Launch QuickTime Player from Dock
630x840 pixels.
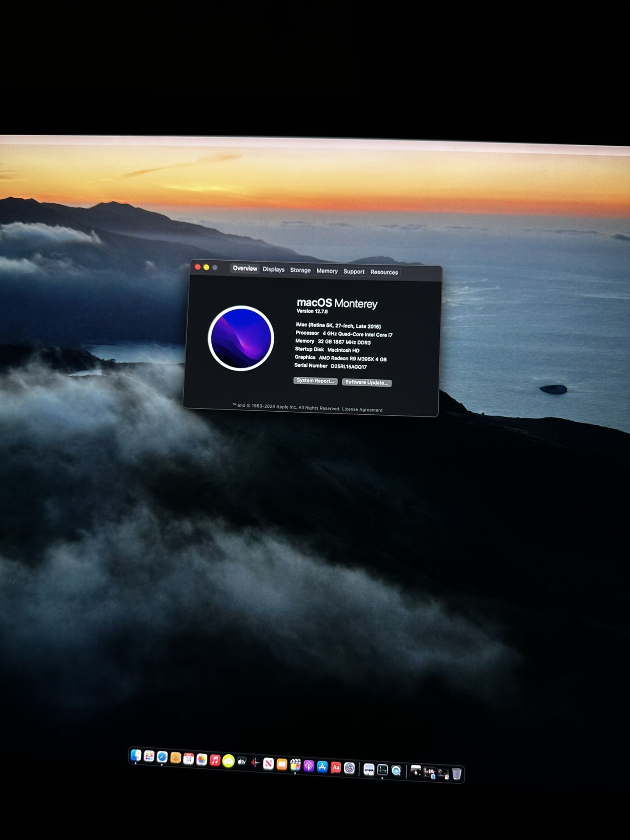coord(396,771)
